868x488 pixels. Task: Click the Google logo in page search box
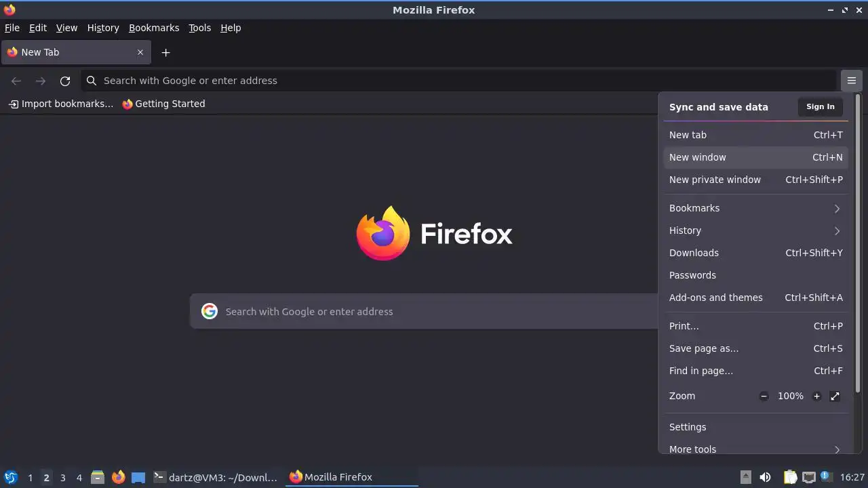point(210,311)
